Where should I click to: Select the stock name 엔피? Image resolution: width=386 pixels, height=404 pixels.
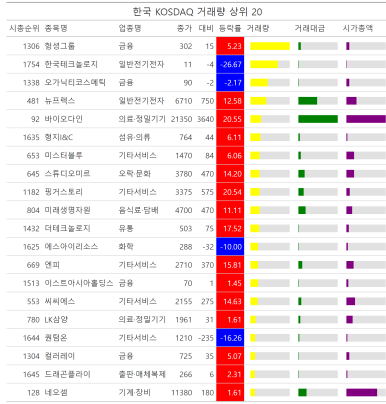click(x=52, y=265)
